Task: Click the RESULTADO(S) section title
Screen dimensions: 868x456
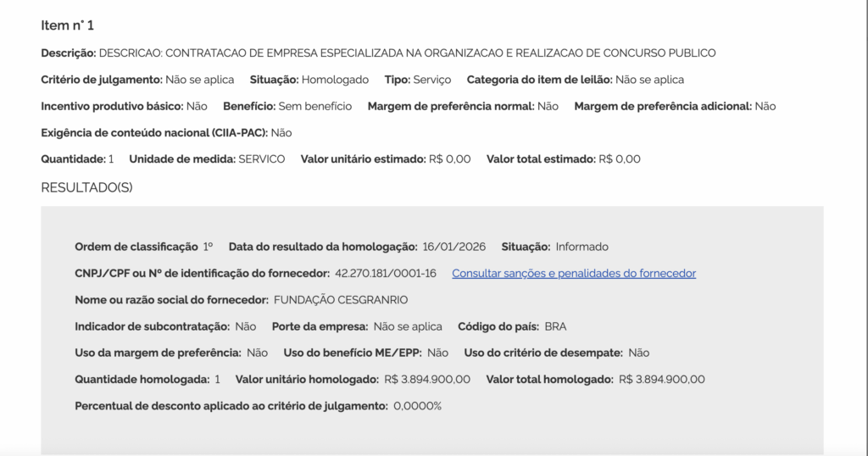Action: point(86,187)
